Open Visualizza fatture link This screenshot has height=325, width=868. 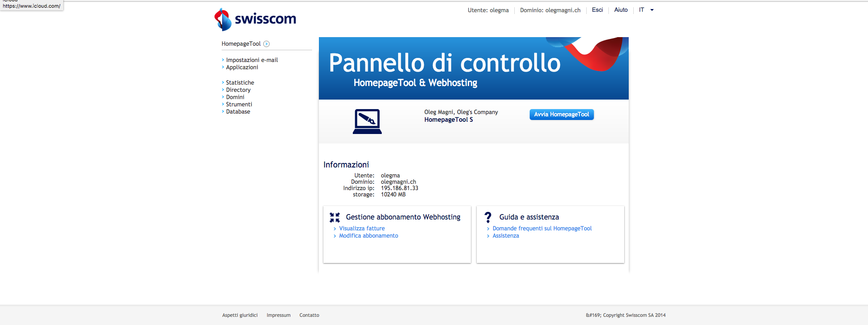pos(362,229)
